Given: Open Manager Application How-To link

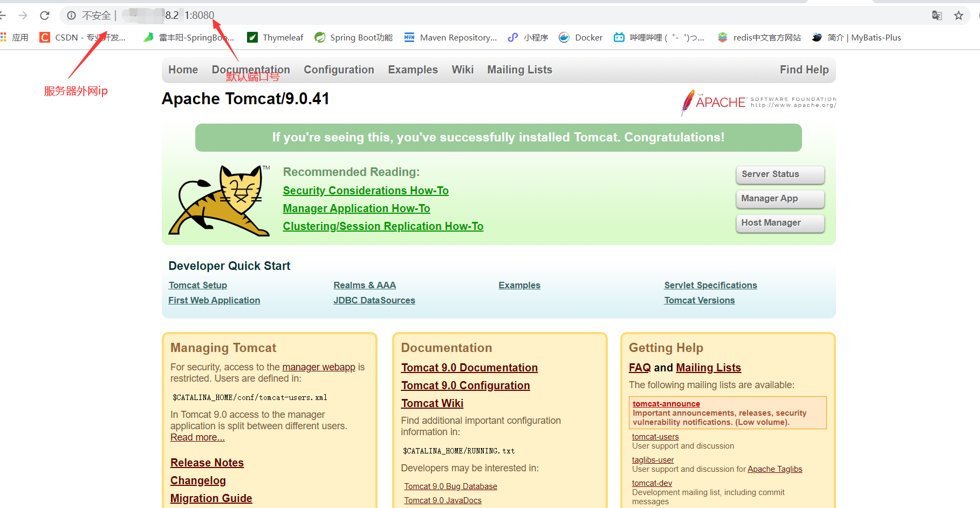Looking at the screenshot, I should coord(357,208).
